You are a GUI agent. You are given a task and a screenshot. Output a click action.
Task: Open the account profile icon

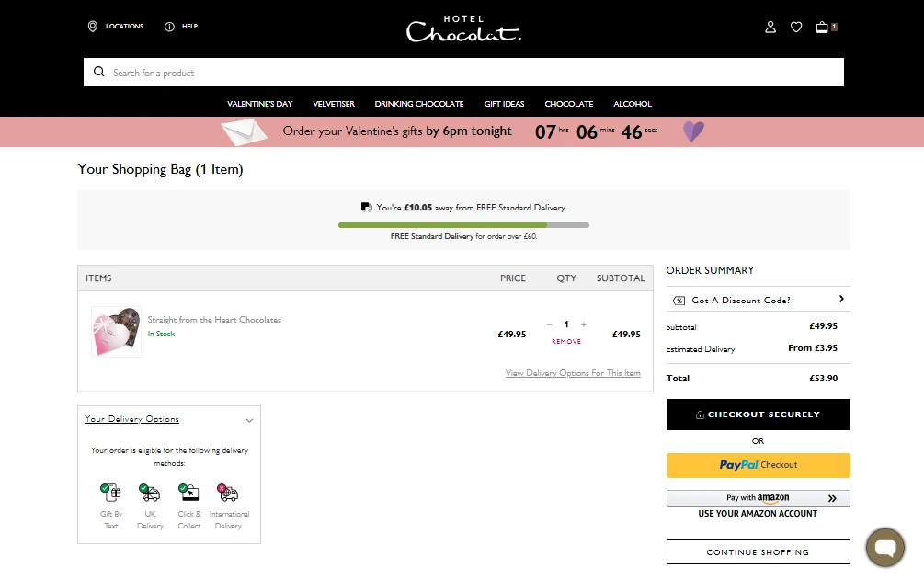click(770, 28)
